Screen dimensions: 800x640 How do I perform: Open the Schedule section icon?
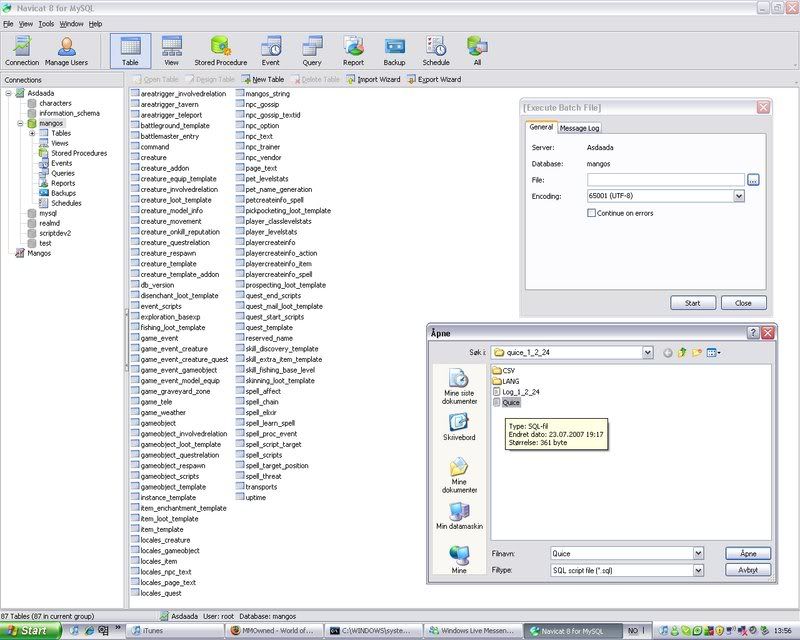click(x=436, y=51)
